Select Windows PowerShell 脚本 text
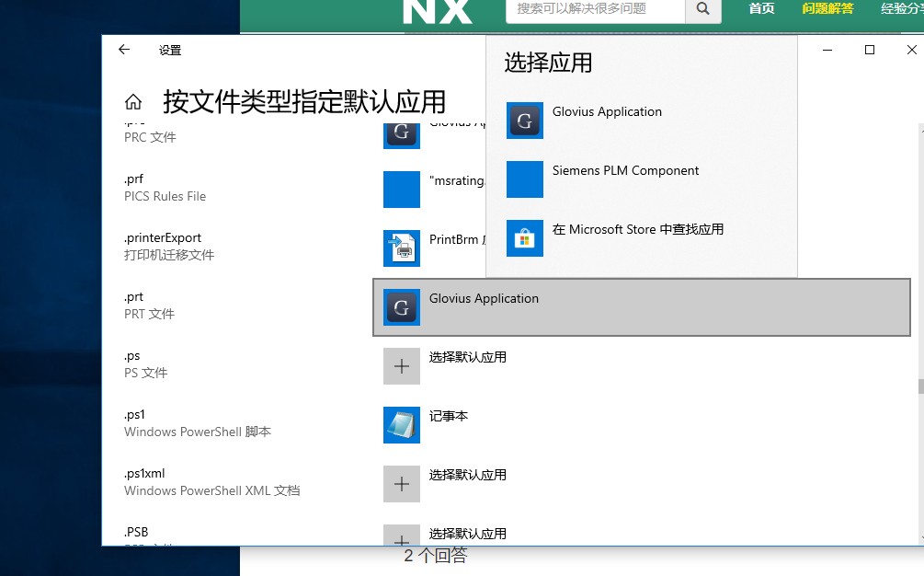The width and height of the screenshot is (924, 576). (198, 432)
